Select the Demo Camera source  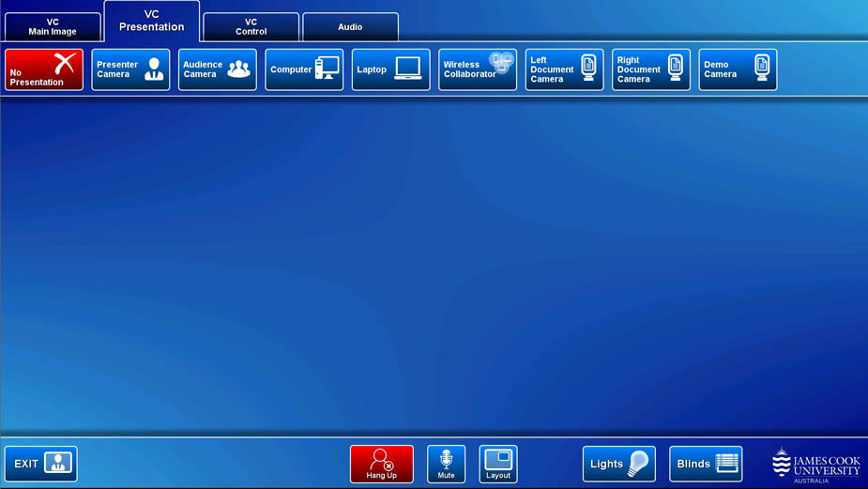tap(738, 69)
